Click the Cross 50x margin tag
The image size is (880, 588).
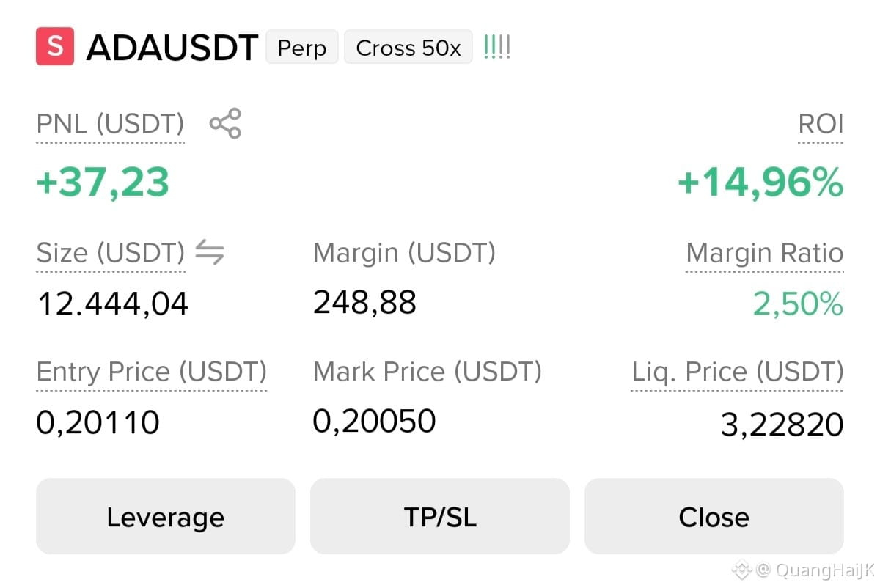tap(408, 48)
